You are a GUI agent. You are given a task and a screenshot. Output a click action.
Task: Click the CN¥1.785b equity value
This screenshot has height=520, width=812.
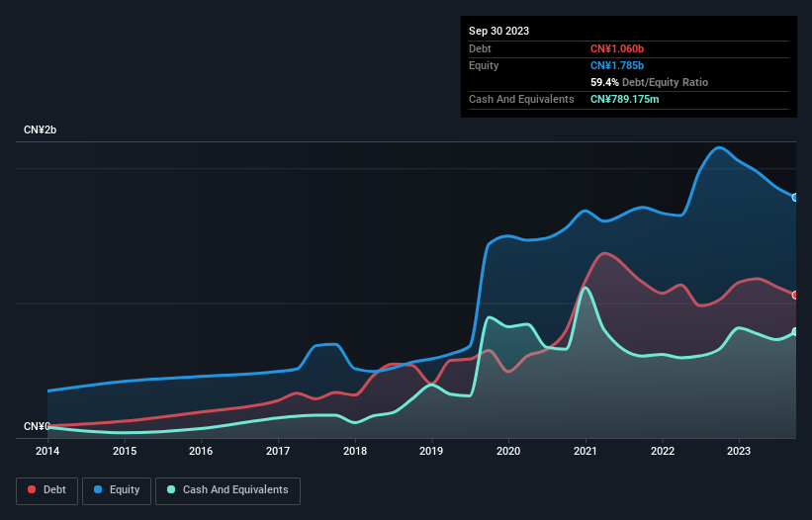click(x=617, y=65)
